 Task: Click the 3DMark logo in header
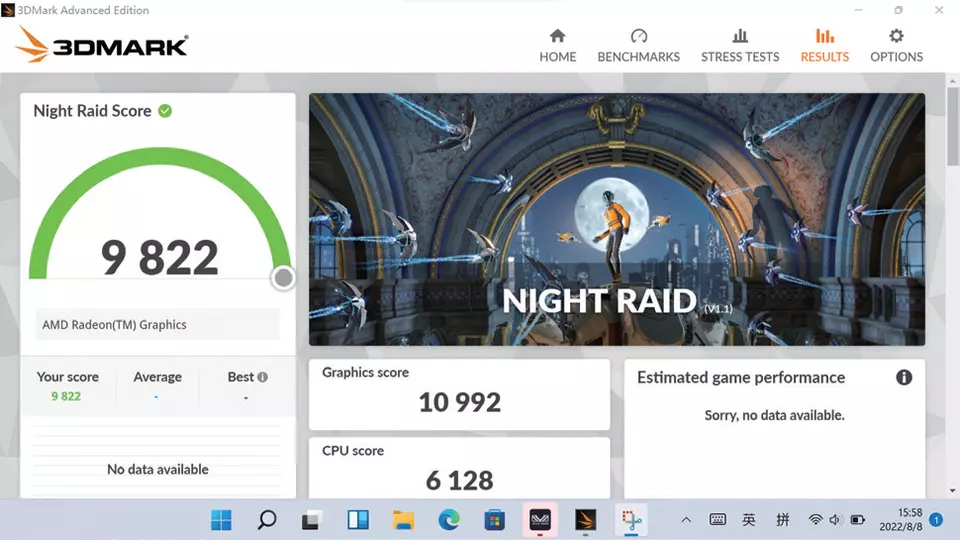(102, 45)
